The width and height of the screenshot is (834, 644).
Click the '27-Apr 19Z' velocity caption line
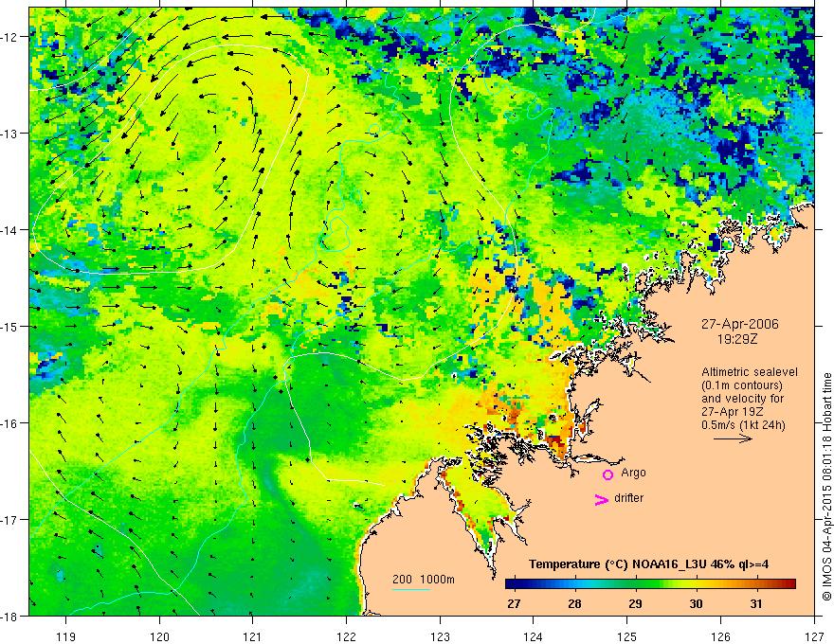click(729, 411)
